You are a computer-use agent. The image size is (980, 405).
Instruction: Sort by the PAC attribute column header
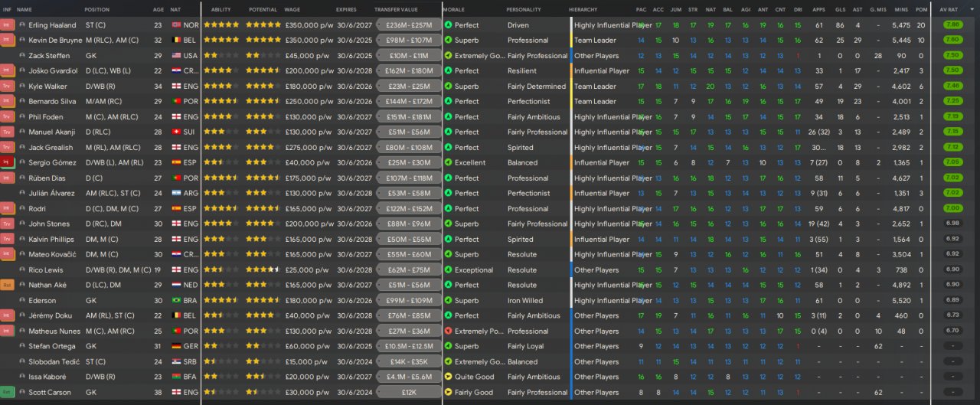641,9
